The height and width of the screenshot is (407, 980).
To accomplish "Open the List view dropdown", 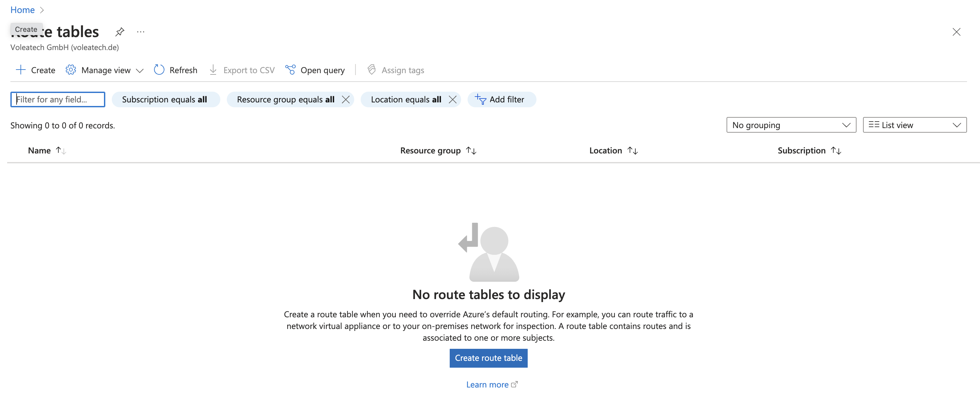I will coord(915,125).
